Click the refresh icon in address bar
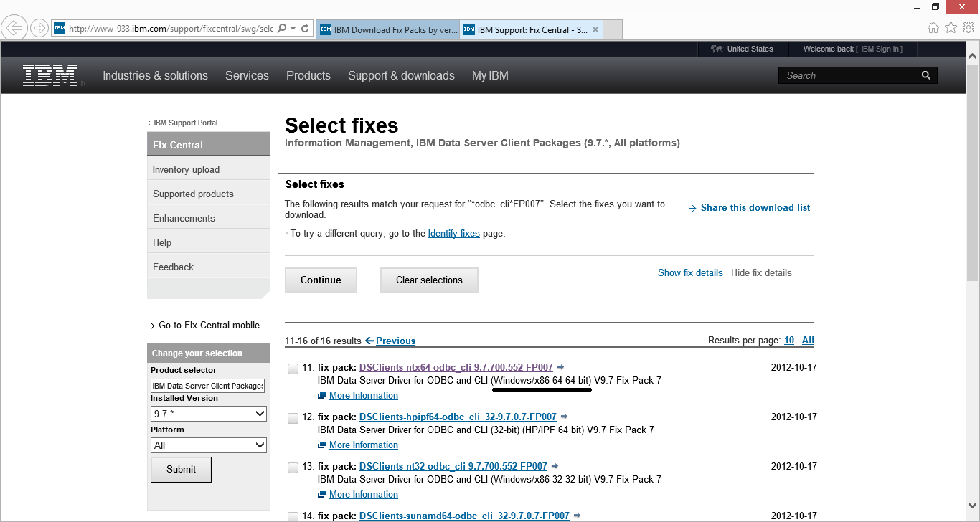 pyautogui.click(x=305, y=28)
